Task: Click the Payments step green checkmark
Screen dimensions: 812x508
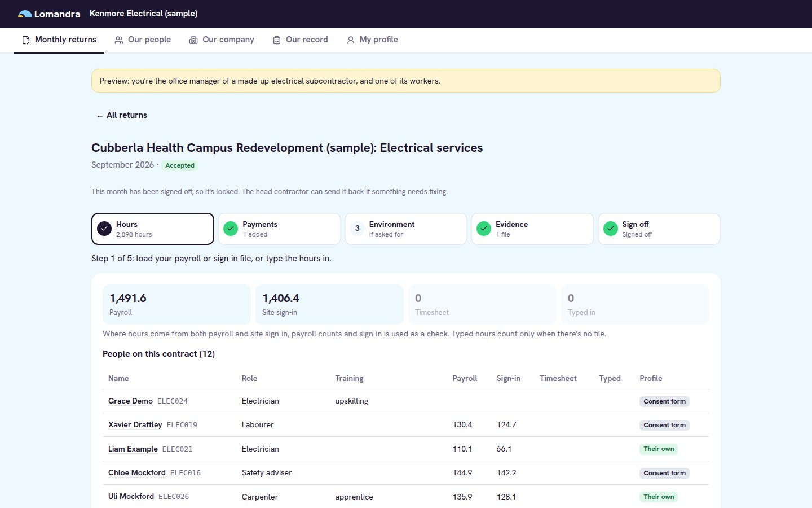Action: coord(231,229)
